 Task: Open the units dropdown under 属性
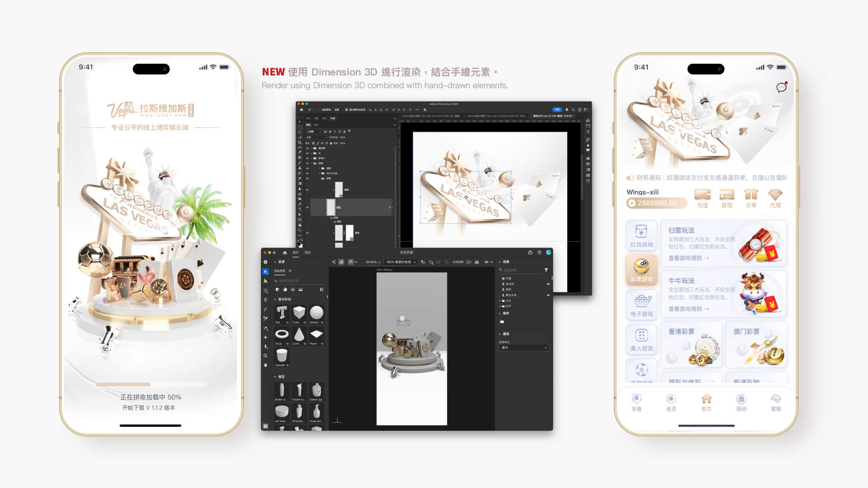pyautogui.click(x=524, y=347)
